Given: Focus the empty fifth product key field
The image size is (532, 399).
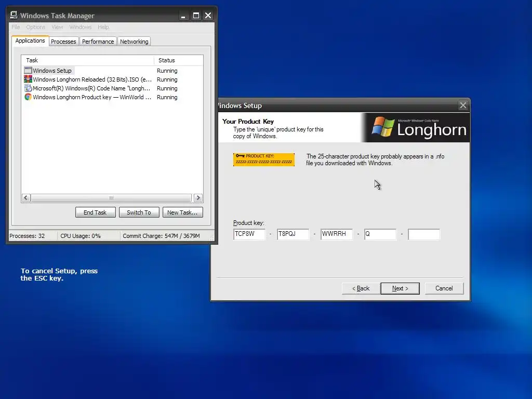Looking at the screenshot, I should 424,234.
